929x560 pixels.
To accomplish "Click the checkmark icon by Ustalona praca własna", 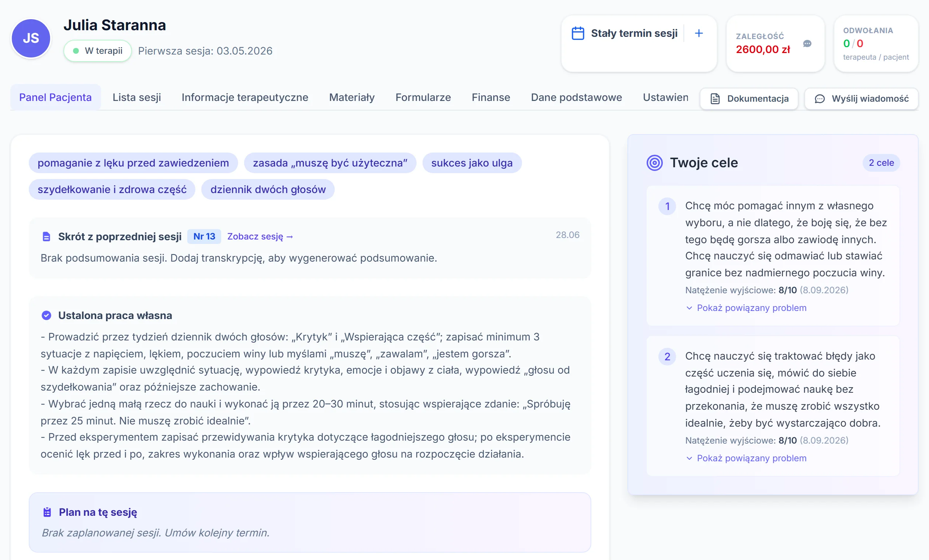I will click(x=46, y=315).
